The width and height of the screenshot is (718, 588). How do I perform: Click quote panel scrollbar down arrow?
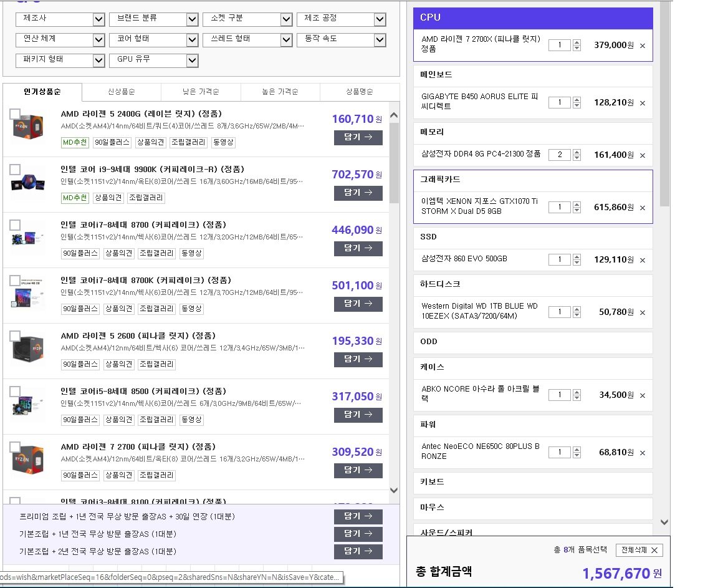tap(664, 522)
